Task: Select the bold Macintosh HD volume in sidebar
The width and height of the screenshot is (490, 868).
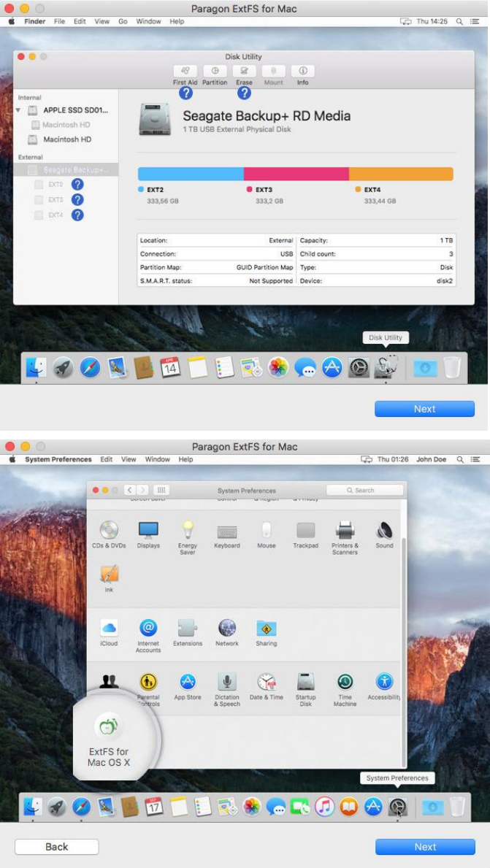Action: (x=67, y=139)
